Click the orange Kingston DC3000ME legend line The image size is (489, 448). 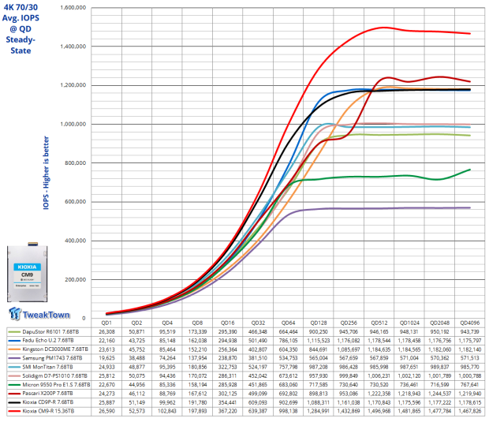tap(14, 349)
